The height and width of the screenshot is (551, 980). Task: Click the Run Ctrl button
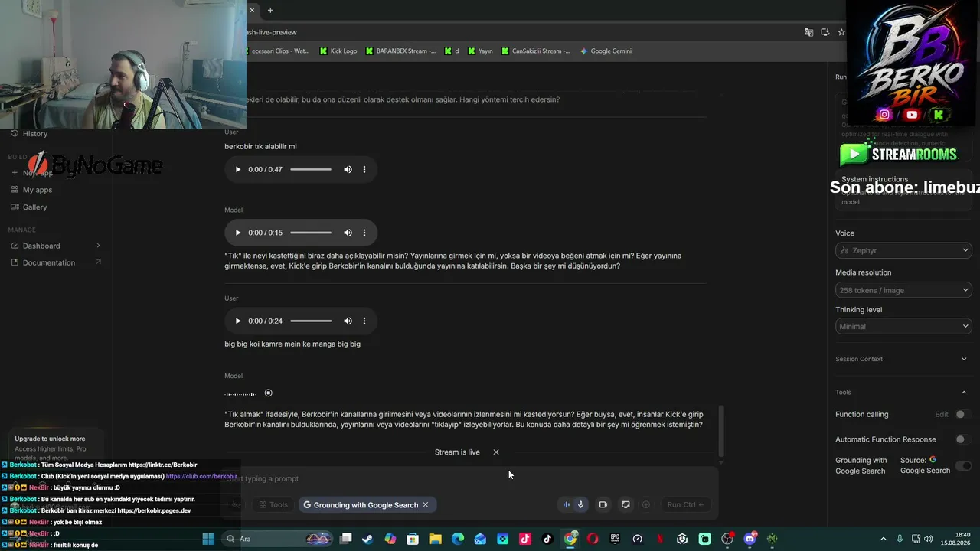click(685, 505)
